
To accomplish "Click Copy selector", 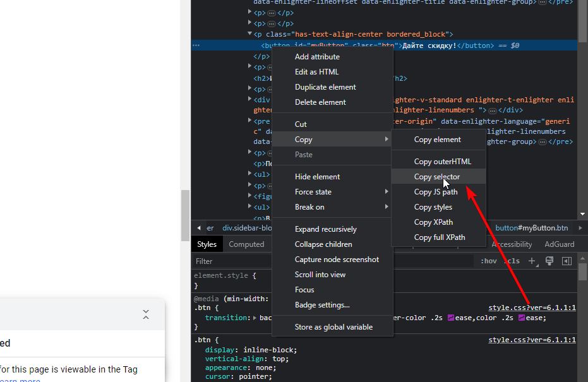I will click(x=438, y=177).
